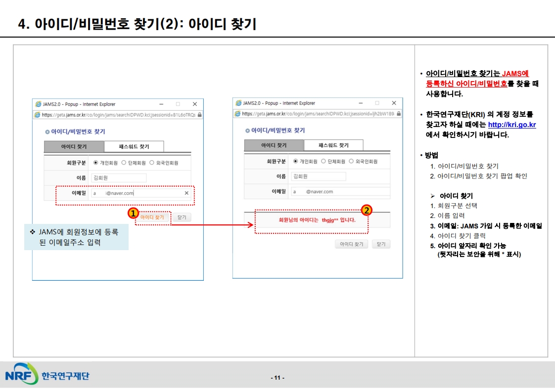Open the http://kri.go.kr link
This screenshot has width=555, height=392.
[512, 125]
